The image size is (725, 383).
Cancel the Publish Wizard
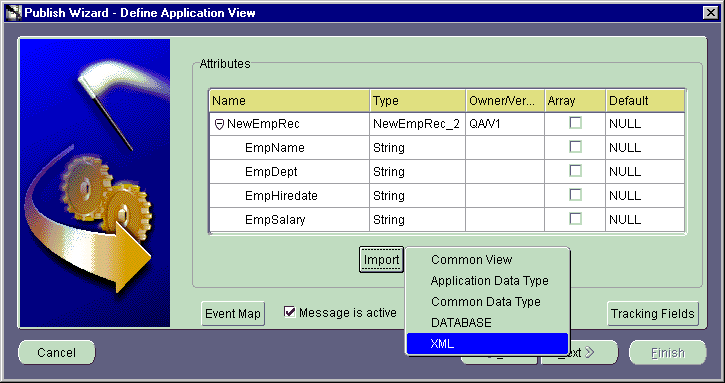(56, 352)
